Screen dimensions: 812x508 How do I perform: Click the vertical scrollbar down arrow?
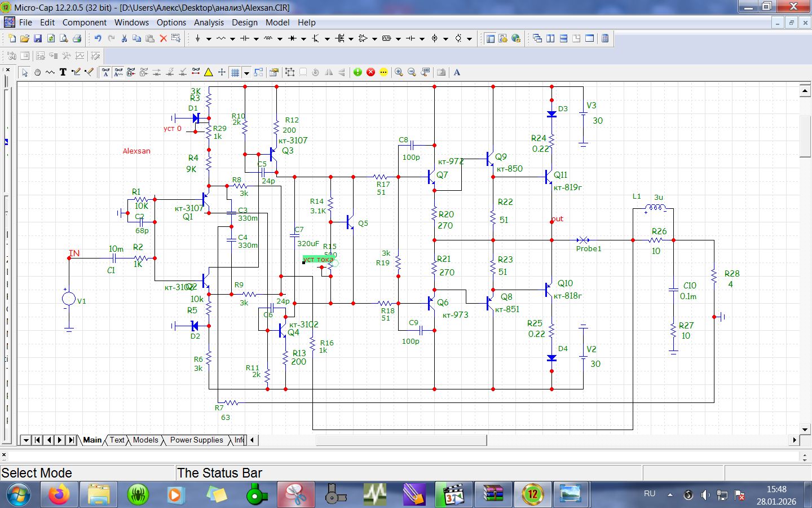coord(805,430)
